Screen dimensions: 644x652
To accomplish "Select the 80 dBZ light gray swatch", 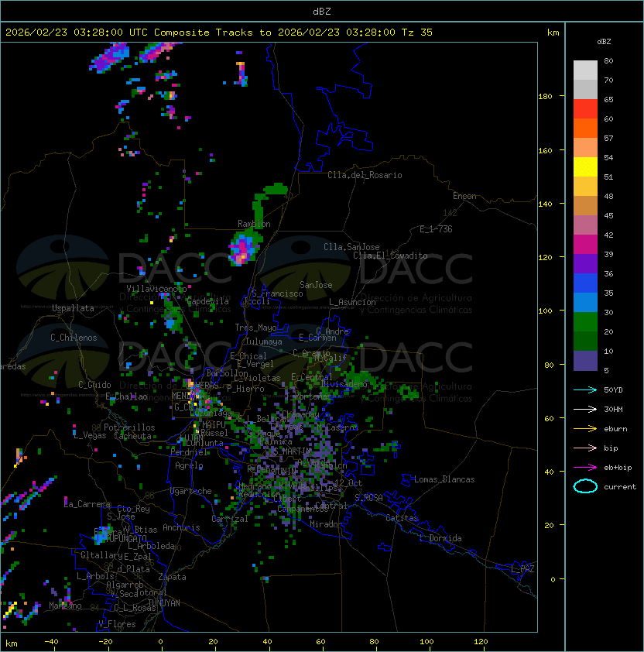I will tap(585, 70).
